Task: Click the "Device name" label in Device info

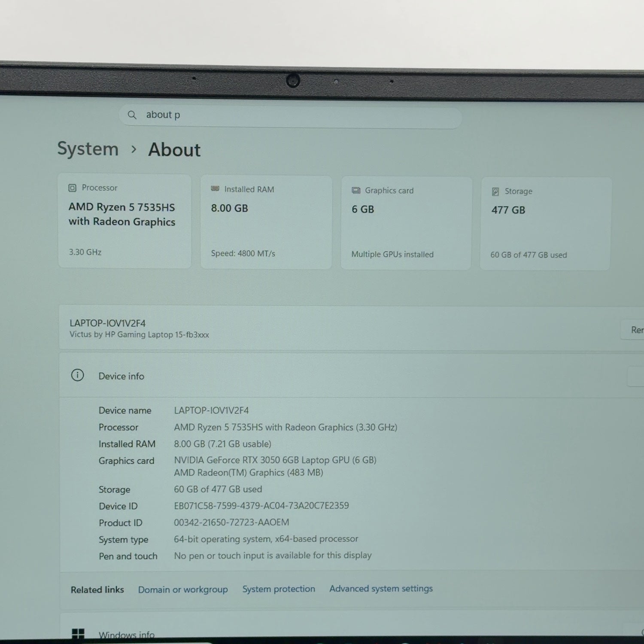Action: point(125,410)
